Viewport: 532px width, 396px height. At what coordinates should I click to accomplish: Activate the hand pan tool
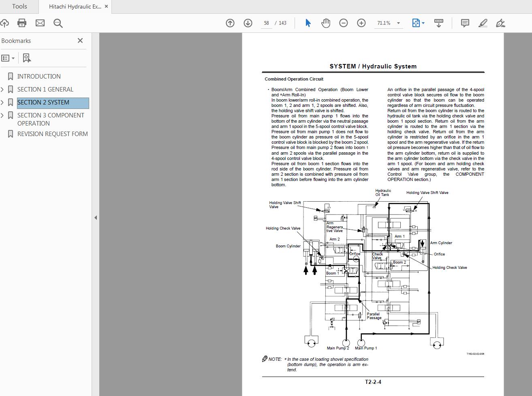pyautogui.click(x=326, y=23)
